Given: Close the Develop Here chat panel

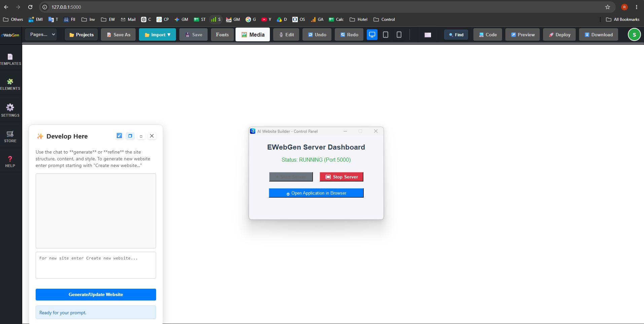Looking at the screenshot, I should [152, 136].
